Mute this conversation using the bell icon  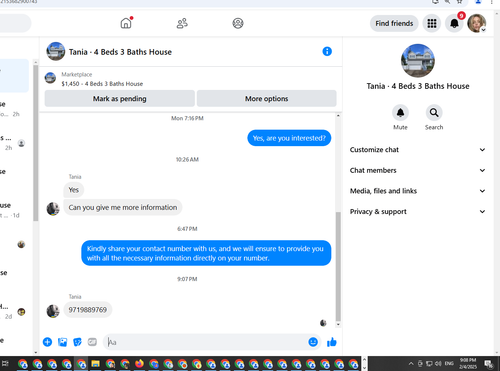tap(400, 113)
